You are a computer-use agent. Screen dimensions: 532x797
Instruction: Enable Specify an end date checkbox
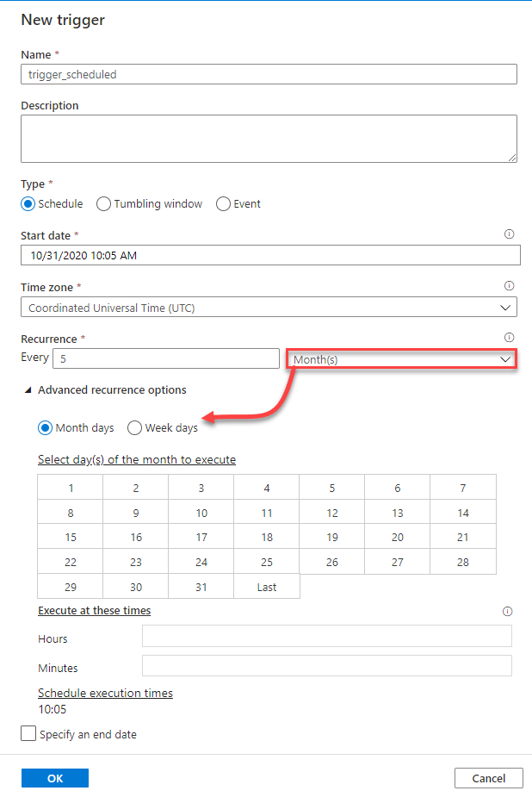pos(28,734)
